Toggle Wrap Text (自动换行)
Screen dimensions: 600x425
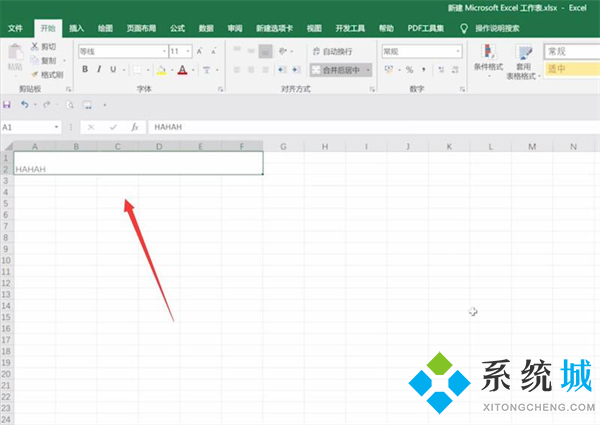332,51
